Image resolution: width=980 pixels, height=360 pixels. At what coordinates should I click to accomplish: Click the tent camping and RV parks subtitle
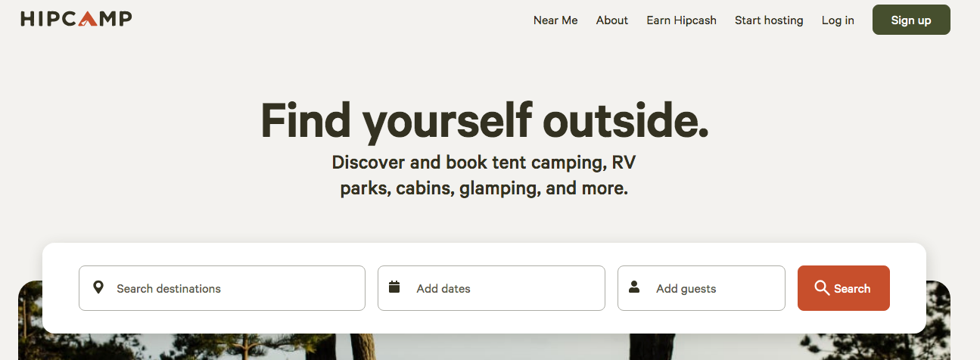(484, 175)
